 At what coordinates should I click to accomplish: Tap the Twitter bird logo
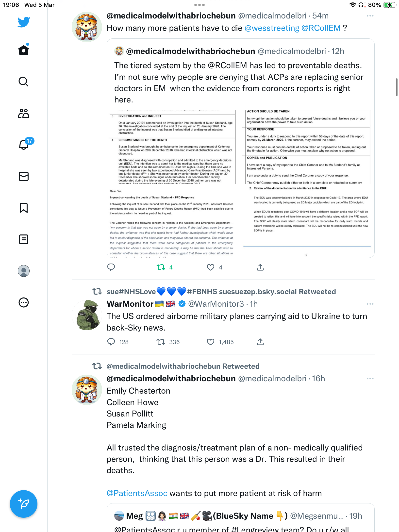pyautogui.click(x=24, y=22)
